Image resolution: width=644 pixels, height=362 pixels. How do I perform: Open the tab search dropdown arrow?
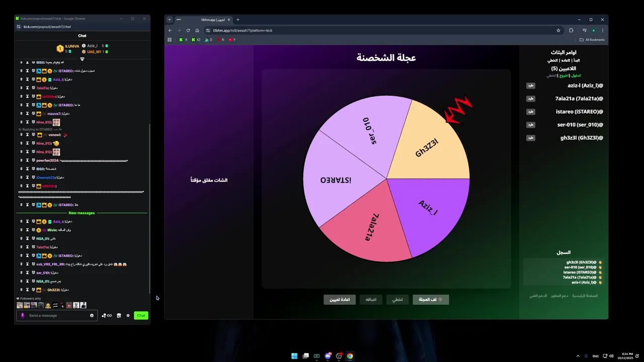tap(170, 20)
